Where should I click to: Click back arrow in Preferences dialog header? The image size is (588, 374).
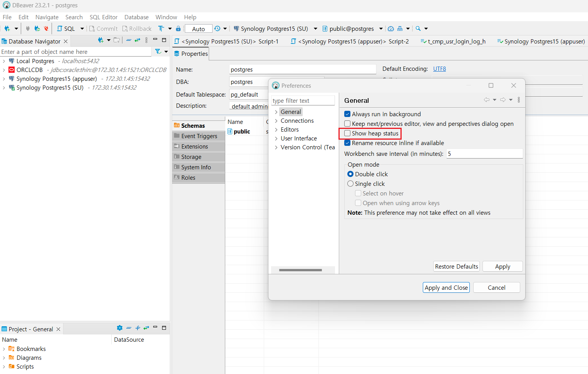[487, 100]
